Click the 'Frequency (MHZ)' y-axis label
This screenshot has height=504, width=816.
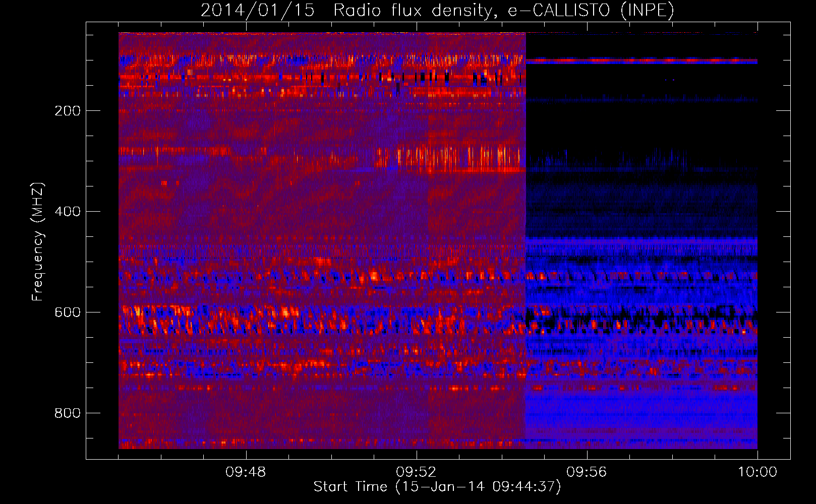click(37, 241)
